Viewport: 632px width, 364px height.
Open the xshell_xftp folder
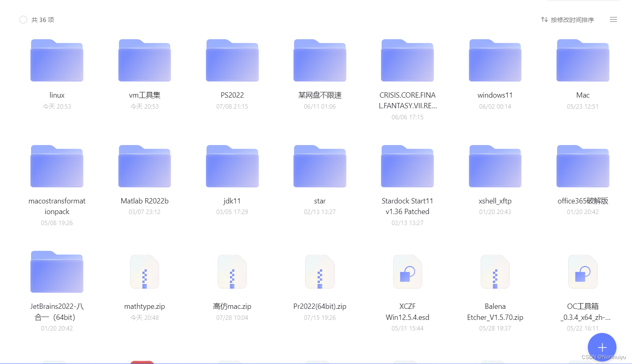tap(495, 166)
